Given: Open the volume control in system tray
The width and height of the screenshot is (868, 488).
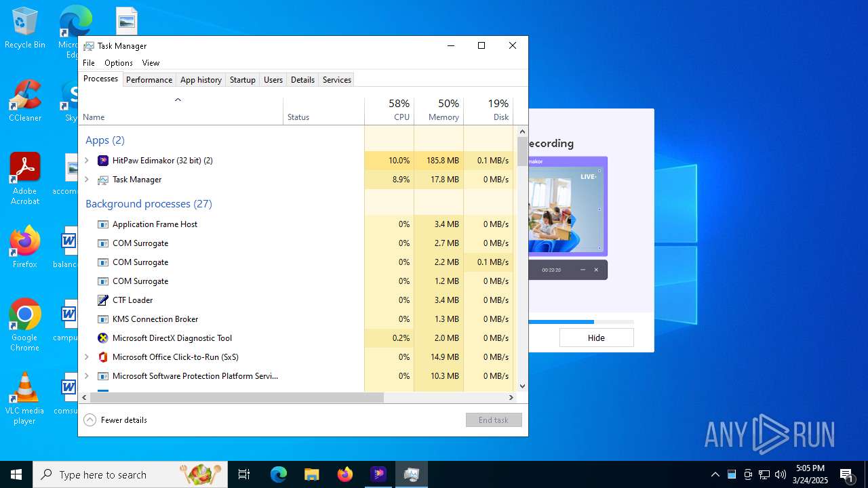Looking at the screenshot, I should tap(781, 474).
